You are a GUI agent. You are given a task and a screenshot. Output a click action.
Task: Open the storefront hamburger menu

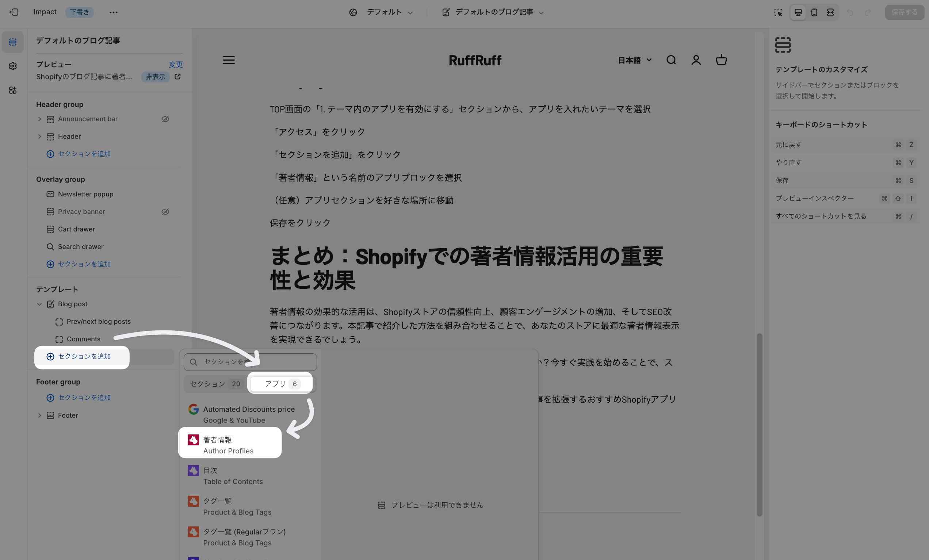229,60
